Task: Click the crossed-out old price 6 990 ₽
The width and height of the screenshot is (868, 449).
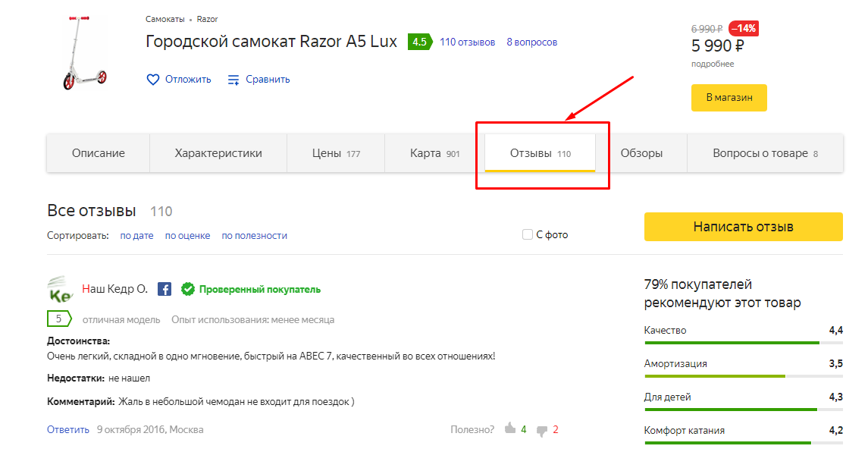Action: (707, 29)
